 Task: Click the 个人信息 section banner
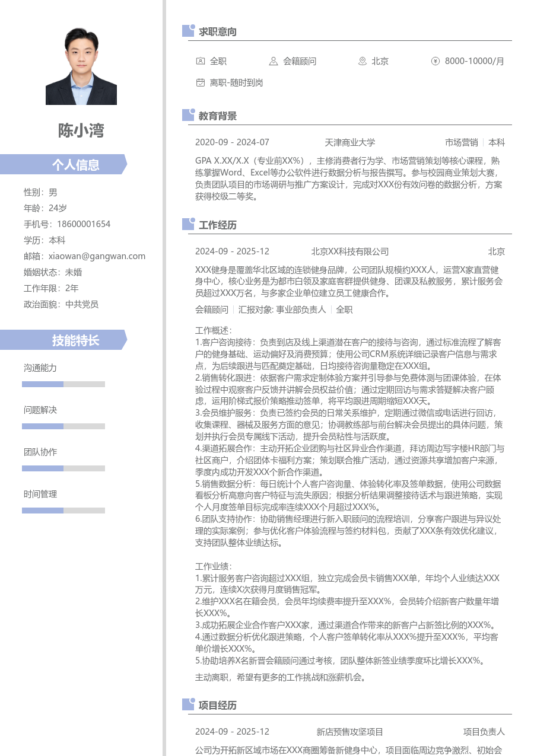(63, 164)
